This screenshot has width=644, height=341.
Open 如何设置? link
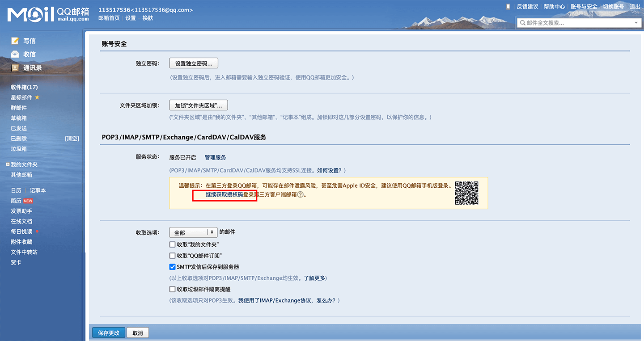pos(329,171)
